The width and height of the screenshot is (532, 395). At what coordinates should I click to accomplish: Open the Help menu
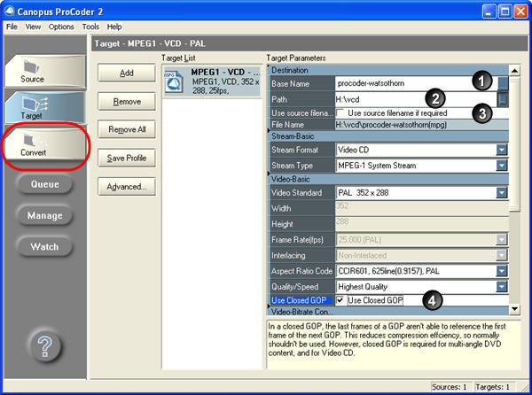pos(114,27)
